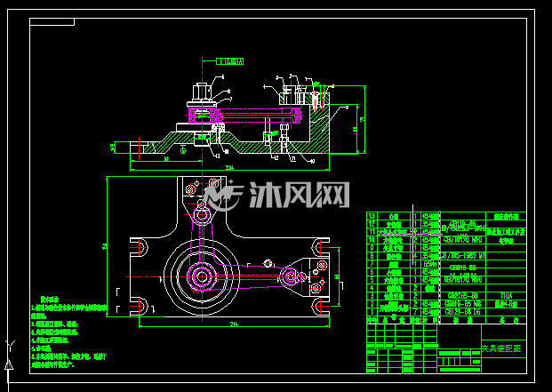This screenshot has width=552, height=392.
Task: Select item number 5 in the parts list
Action: tap(371, 280)
